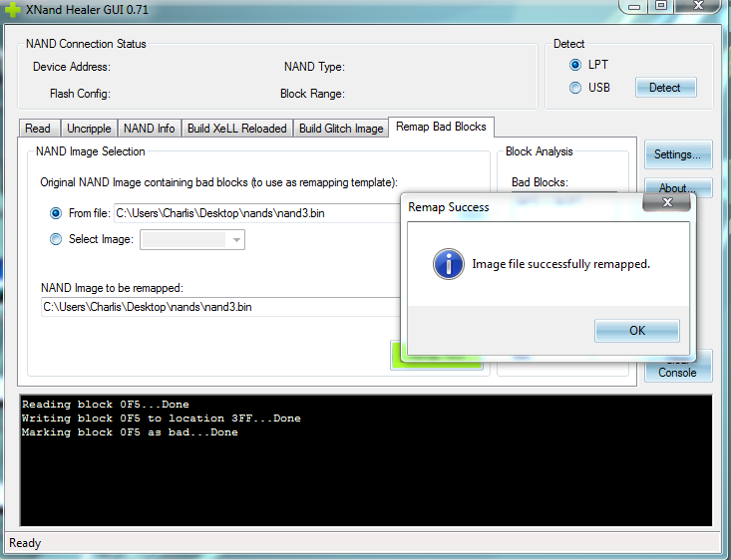
Task: Open Settings... button
Action: coord(678,154)
